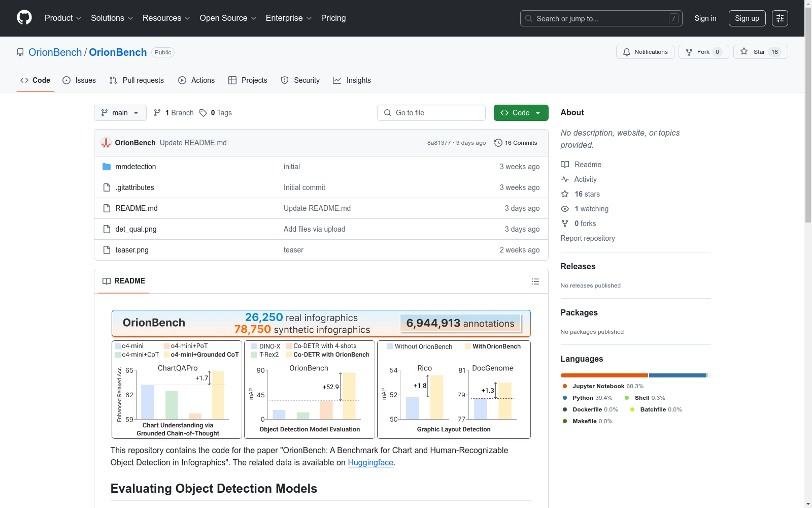Click the Go to file input
This screenshot has width=812, height=508.
pyautogui.click(x=431, y=113)
